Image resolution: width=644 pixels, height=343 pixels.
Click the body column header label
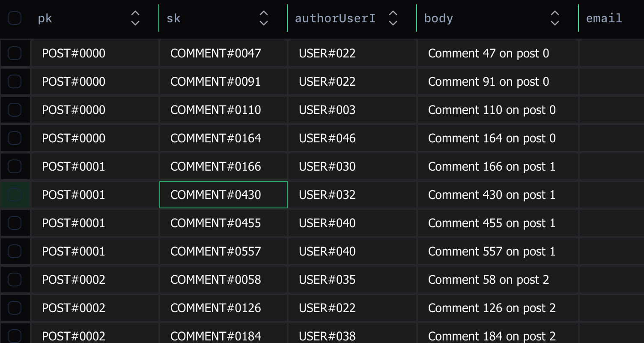tap(438, 18)
